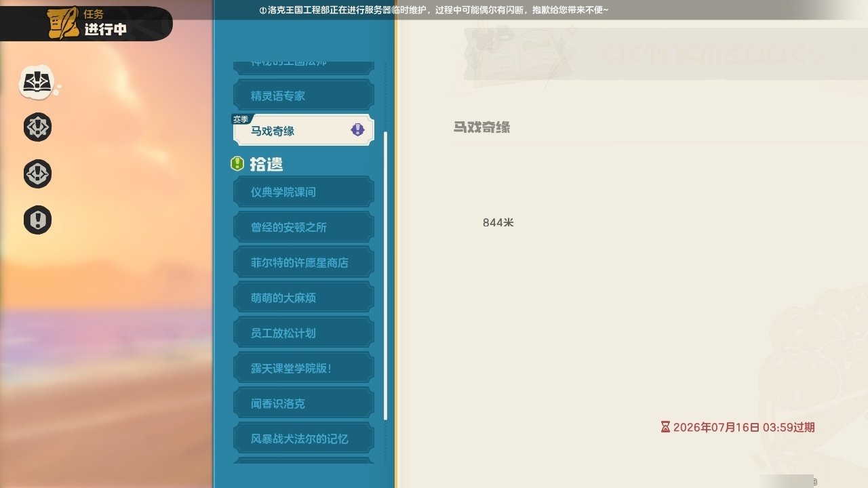Click the green exclamation icon beside 拾遗

[237, 163]
